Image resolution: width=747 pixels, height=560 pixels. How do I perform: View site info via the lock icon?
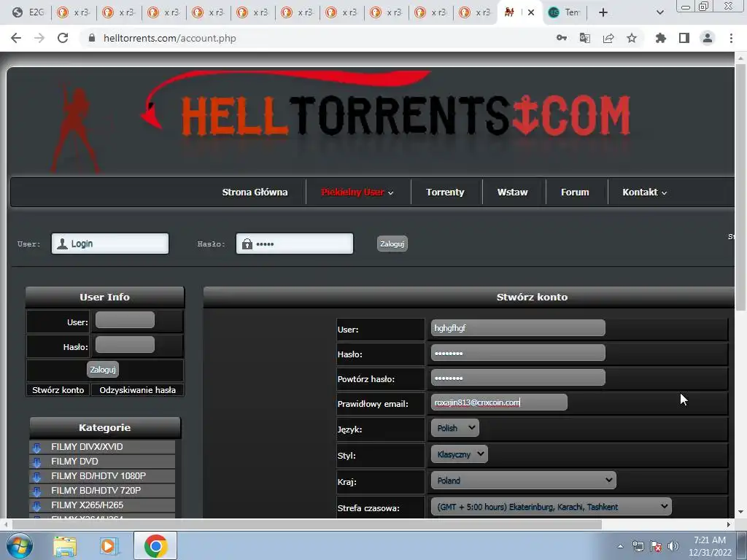92,38
